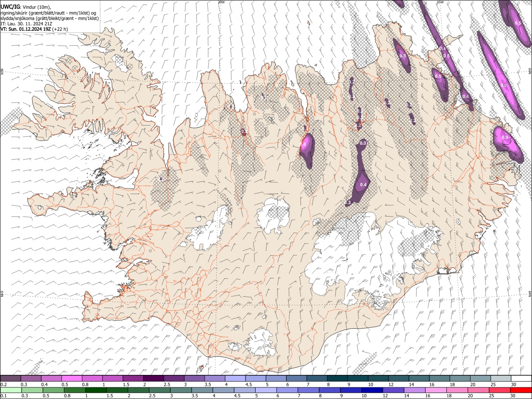Click the snow legend swatch between 3 and 3.5
This screenshot has height=399, width=532.
194,378
